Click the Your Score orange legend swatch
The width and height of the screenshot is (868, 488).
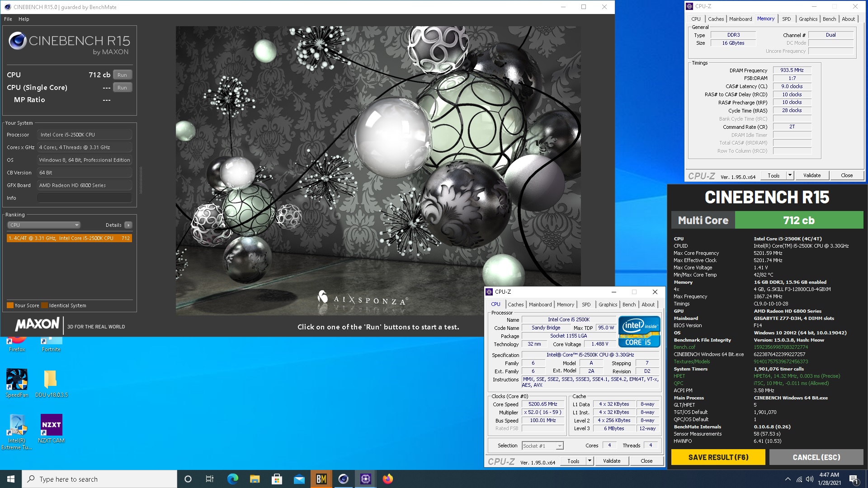coord(10,305)
